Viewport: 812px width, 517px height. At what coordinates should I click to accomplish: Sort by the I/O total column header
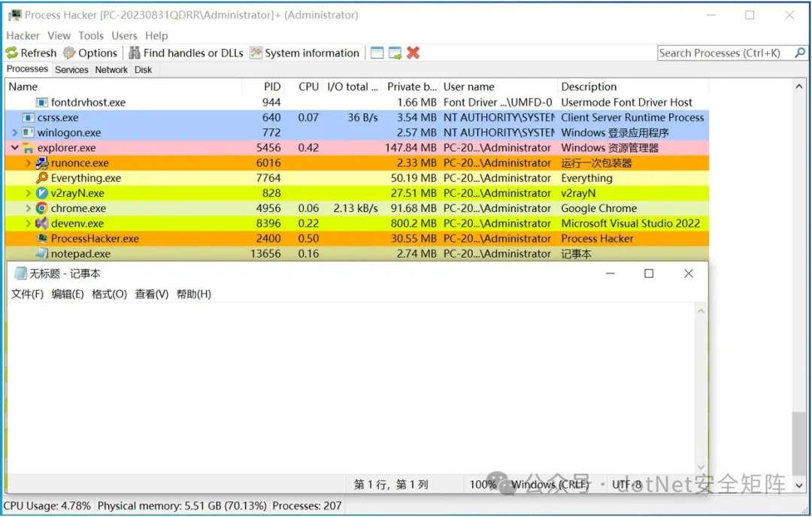(351, 87)
